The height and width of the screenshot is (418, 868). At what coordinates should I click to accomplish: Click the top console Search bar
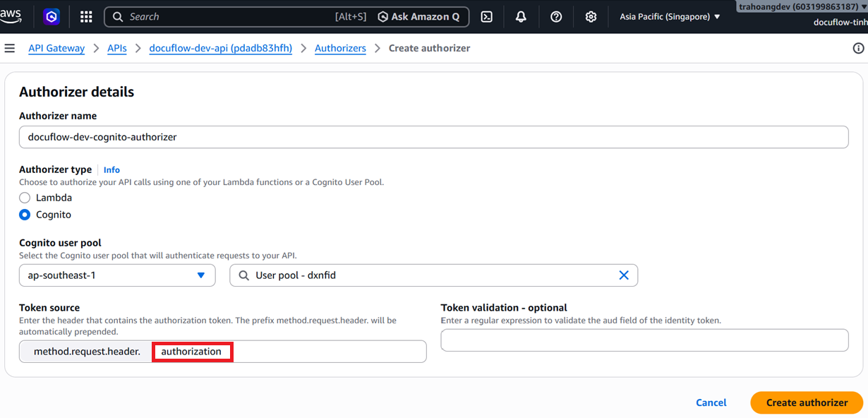285,17
